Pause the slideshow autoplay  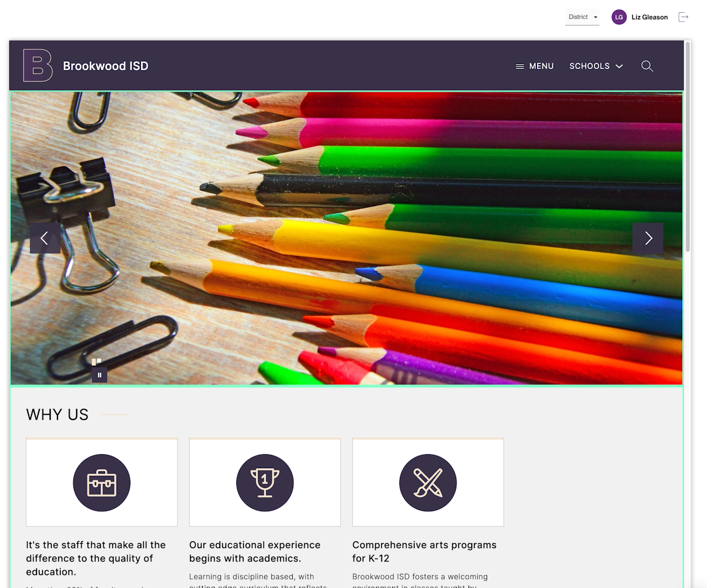99,375
